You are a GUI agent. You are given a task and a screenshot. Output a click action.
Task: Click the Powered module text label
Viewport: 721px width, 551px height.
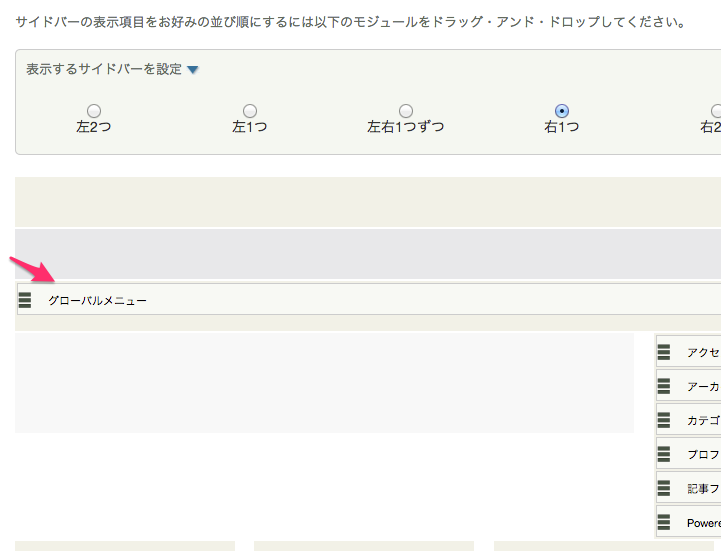(x=704, y=523)
